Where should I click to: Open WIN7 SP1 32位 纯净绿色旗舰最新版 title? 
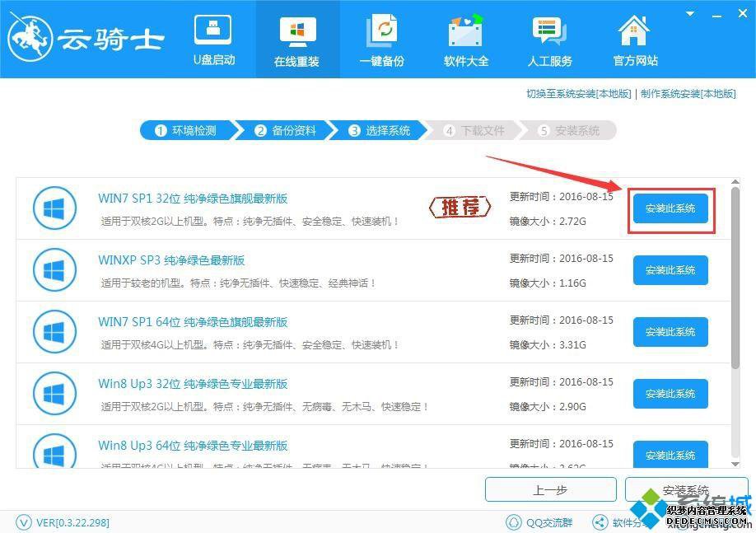coord(193,199)
